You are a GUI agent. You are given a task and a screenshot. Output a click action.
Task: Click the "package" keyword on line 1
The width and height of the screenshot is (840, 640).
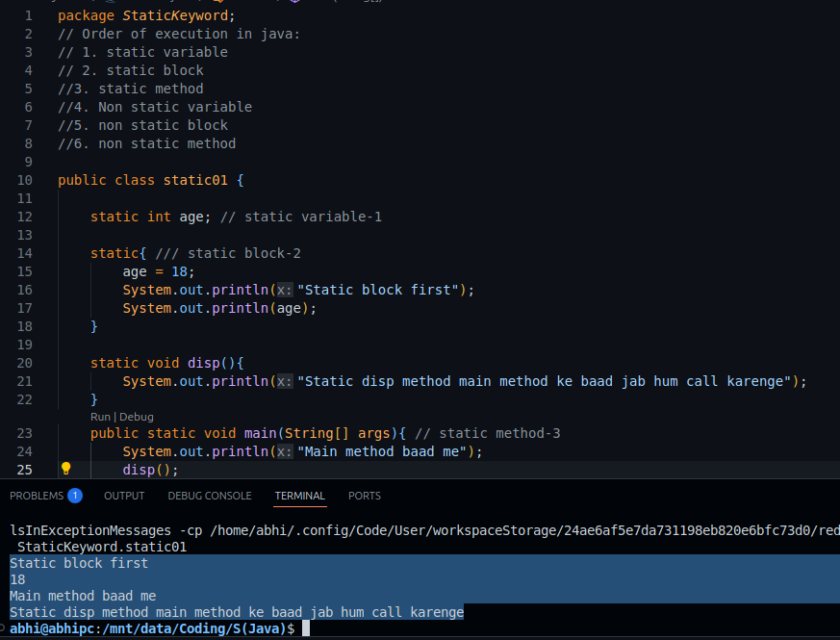(x=86, y=15)
